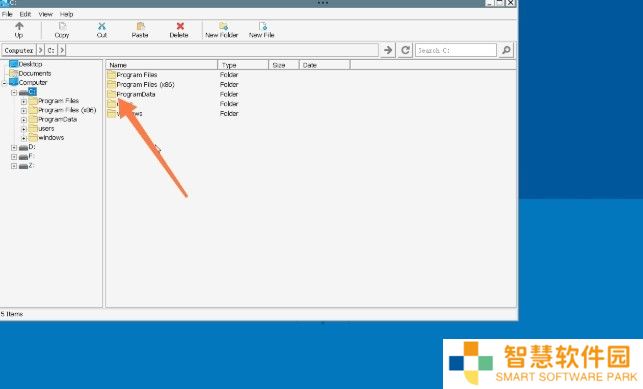Click the go arrow beside the address bar
Screen dimensions: 643x389
click(x=388, y=50)
